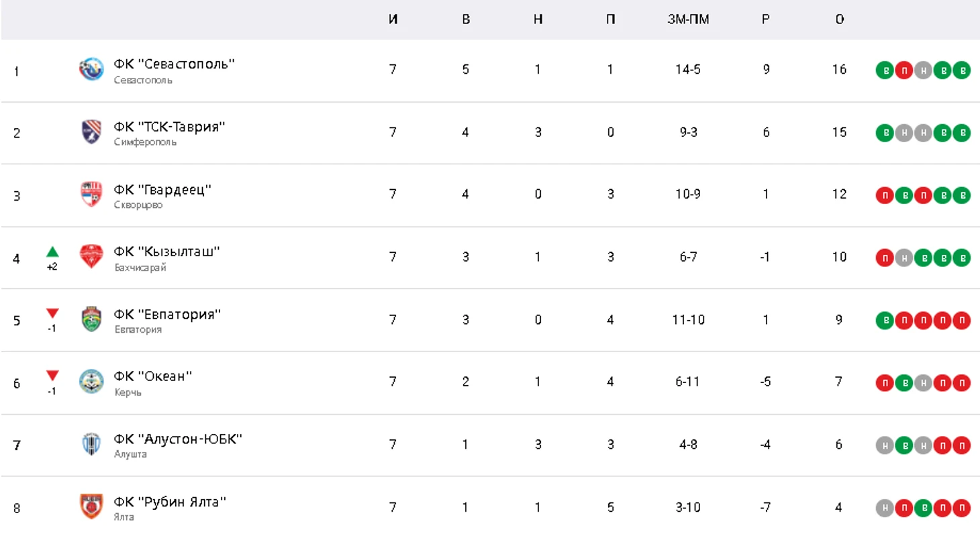Click Sevastopol's red loss result badge

point(904,70)
